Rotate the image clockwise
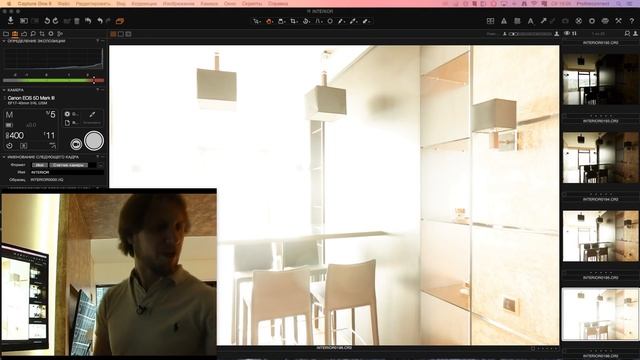Viewport: 640px width, 360px height. point(56,21)
